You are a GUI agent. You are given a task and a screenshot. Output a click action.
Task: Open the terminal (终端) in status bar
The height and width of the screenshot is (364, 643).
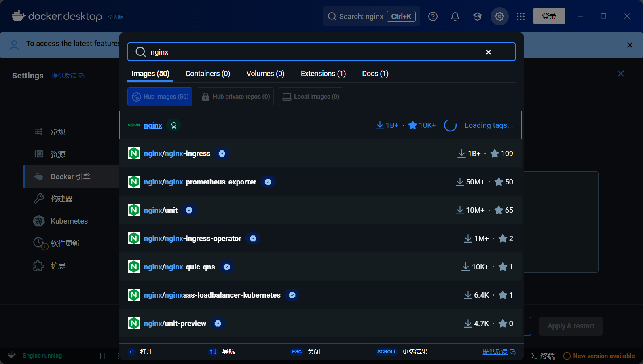[543, 356]
